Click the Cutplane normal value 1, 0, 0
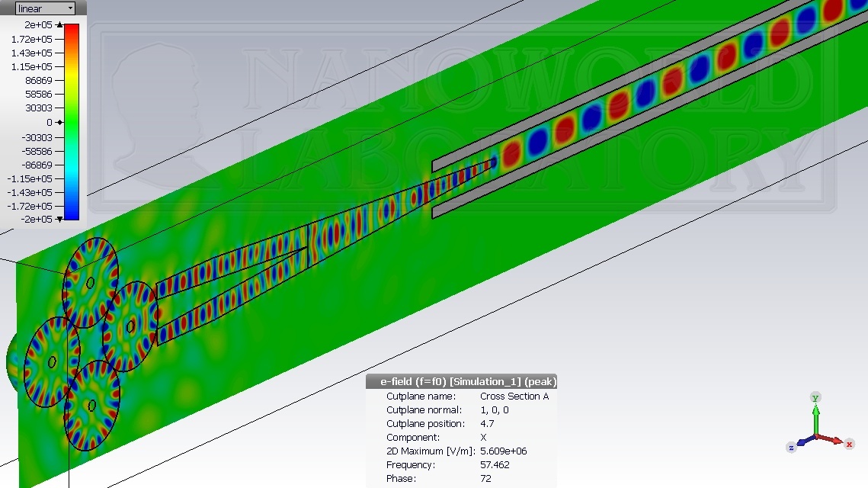 point(494,410)
